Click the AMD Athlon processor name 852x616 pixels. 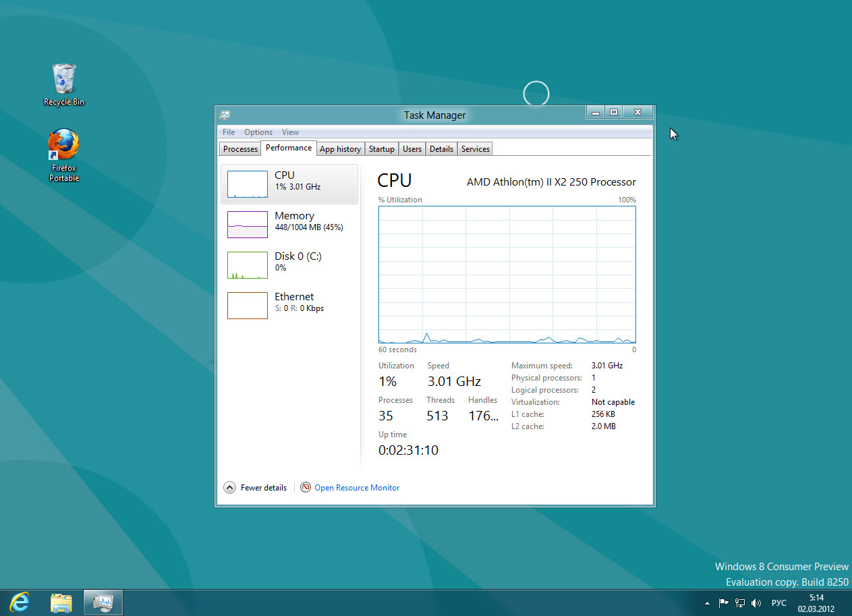(x=551, y=182)
